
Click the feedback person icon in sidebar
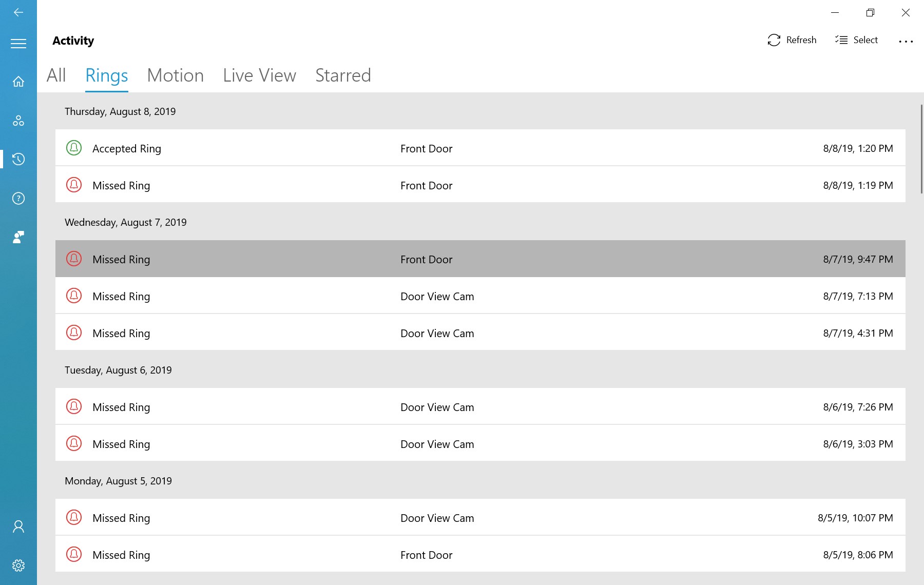pyautogui.click(x=18, y=237)
